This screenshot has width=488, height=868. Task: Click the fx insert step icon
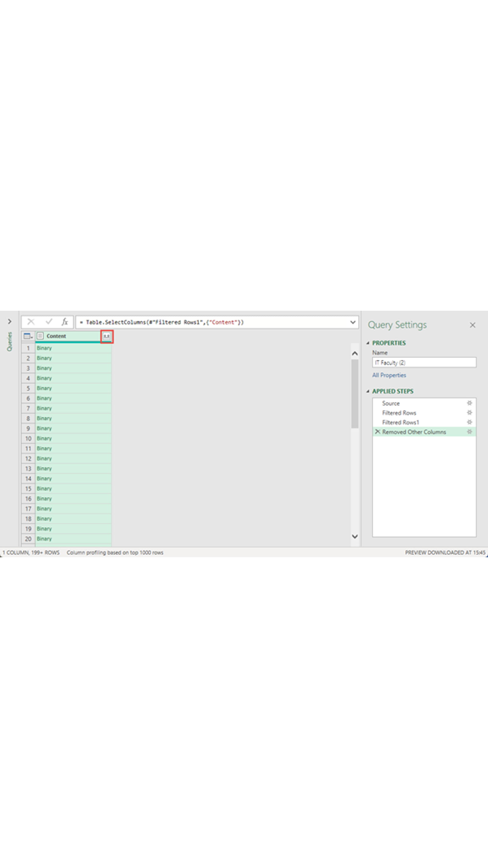click(x=65, y=322)
